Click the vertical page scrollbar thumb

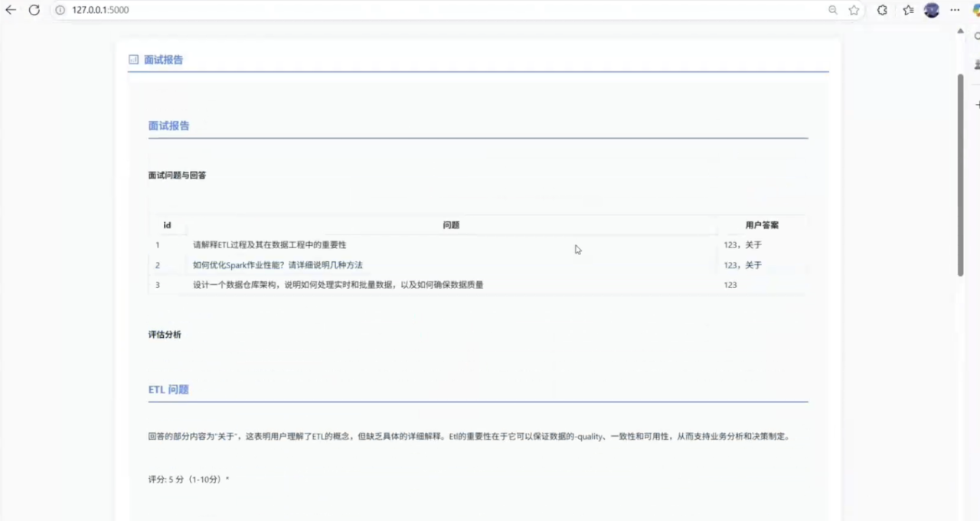click(961, 175)
